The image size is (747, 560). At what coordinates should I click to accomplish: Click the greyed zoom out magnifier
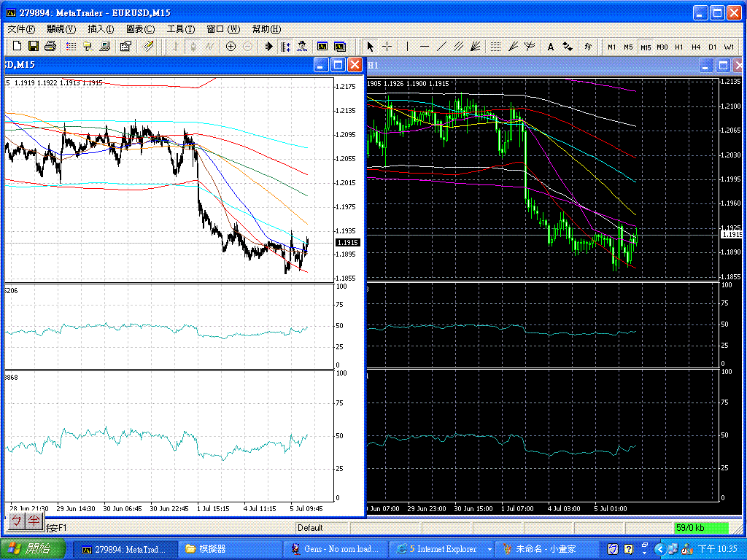[247, 46]
